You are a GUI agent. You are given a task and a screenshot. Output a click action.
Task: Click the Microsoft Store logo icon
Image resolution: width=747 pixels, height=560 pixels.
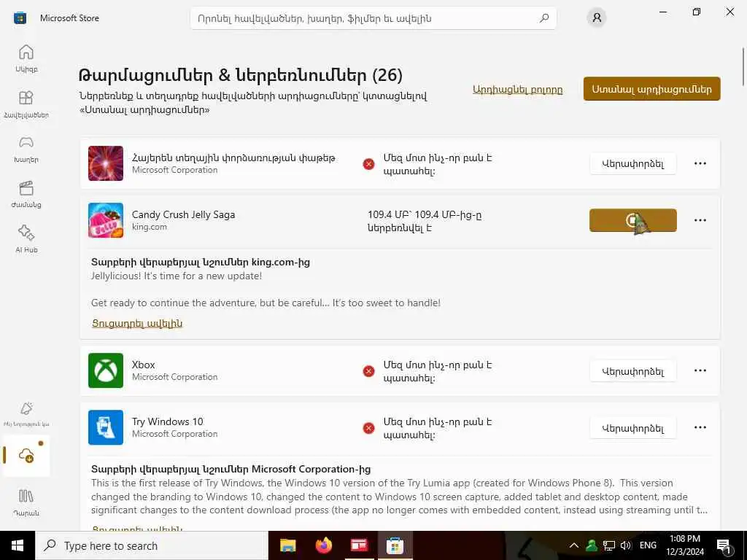(x=20, y=18)
